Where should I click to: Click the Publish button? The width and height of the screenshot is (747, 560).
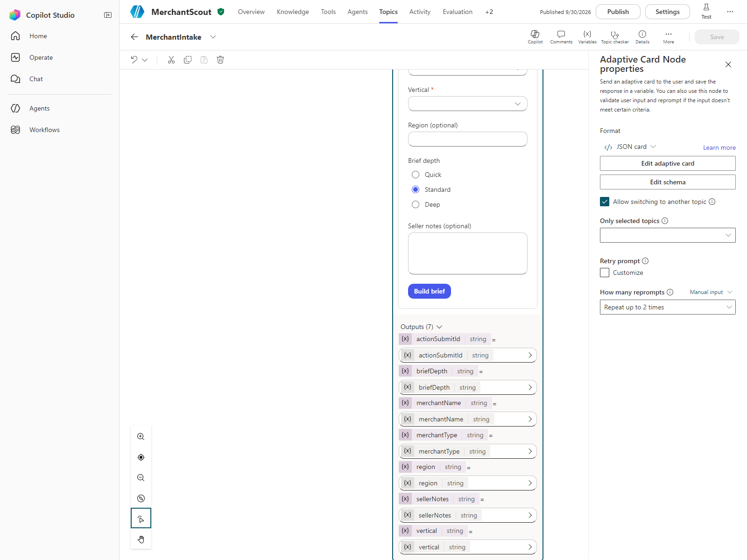(x=618, y=12)
